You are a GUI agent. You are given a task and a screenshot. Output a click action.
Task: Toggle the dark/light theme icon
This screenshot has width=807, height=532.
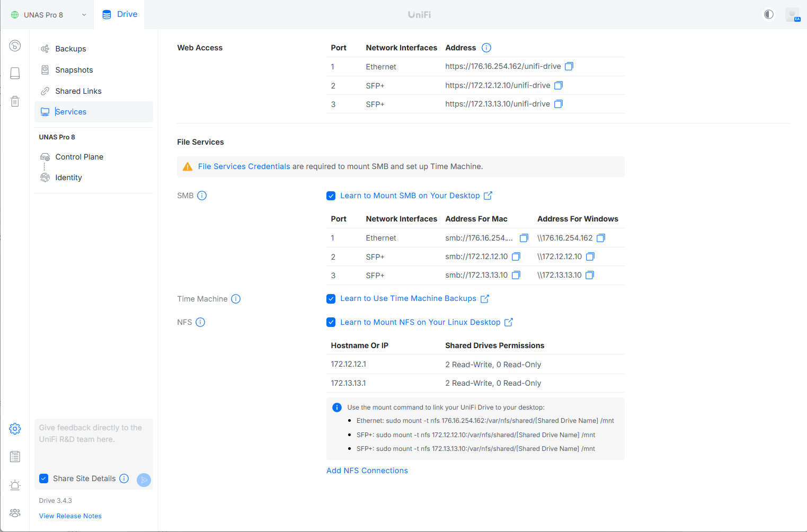point(768,14)
